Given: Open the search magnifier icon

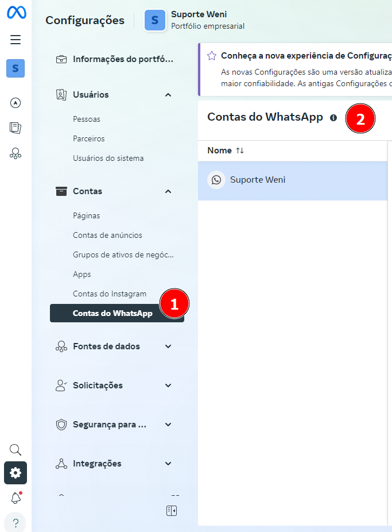Looking at the screenshot, I should pyautogui.click(x=15, y=449).
